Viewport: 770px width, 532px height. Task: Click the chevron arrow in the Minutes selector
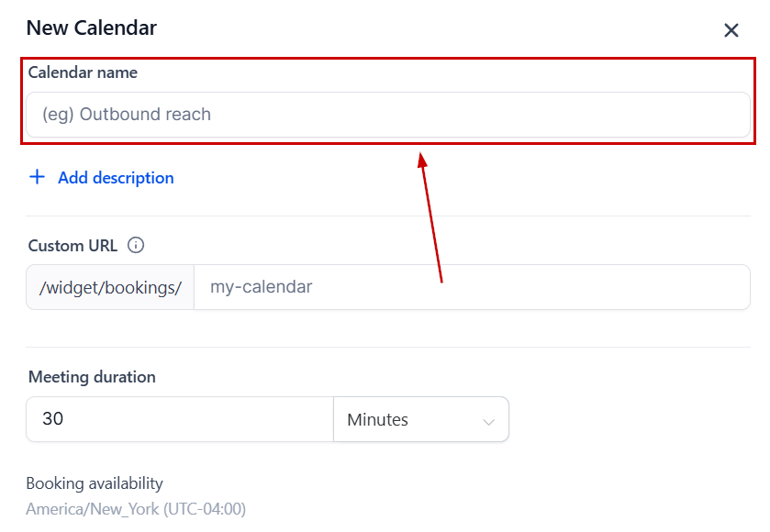488,421
